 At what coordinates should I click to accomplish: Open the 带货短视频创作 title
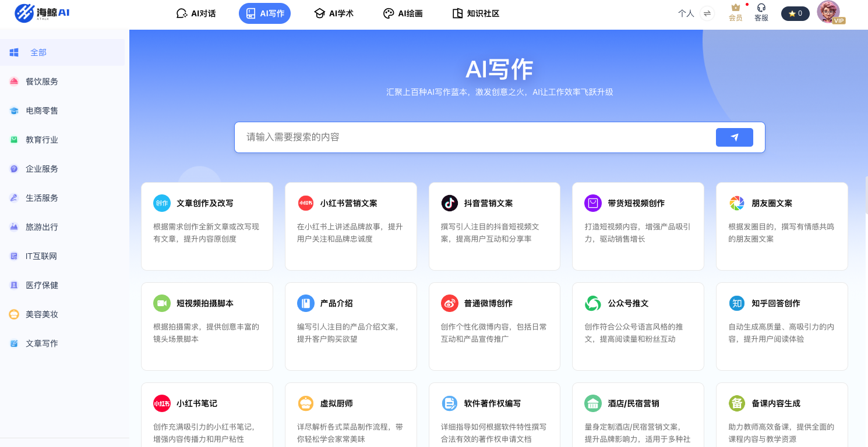636,203
